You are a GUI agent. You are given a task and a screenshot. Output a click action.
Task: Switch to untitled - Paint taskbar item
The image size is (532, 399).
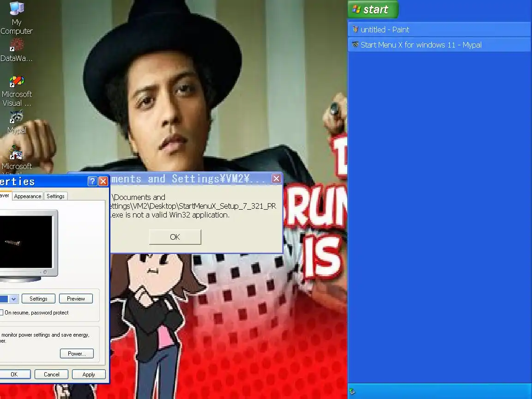[439, 30]
